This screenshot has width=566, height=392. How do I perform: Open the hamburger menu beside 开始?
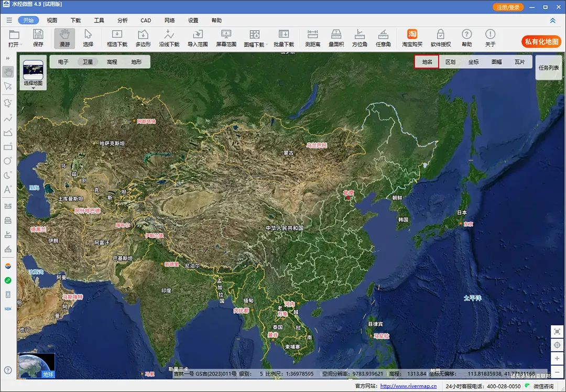[9, 20]
